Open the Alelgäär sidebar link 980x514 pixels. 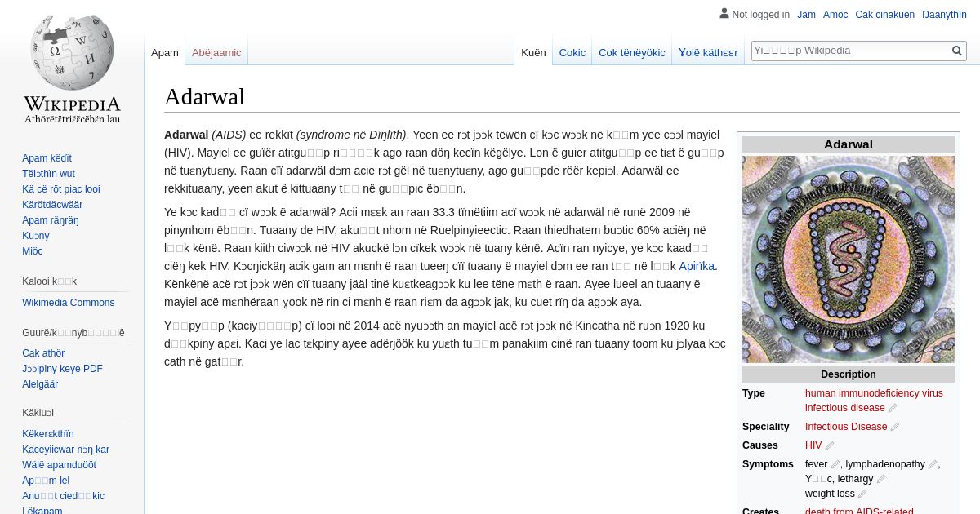40,384
